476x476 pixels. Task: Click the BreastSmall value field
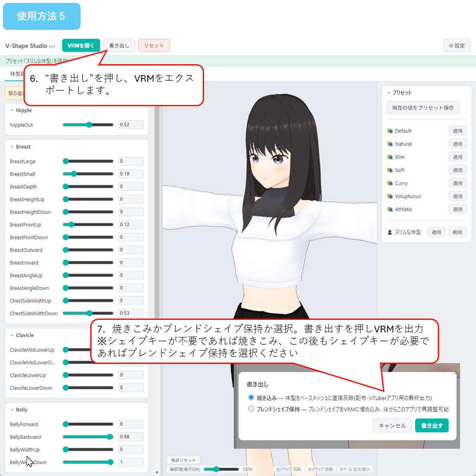click(x=131, y=174)
